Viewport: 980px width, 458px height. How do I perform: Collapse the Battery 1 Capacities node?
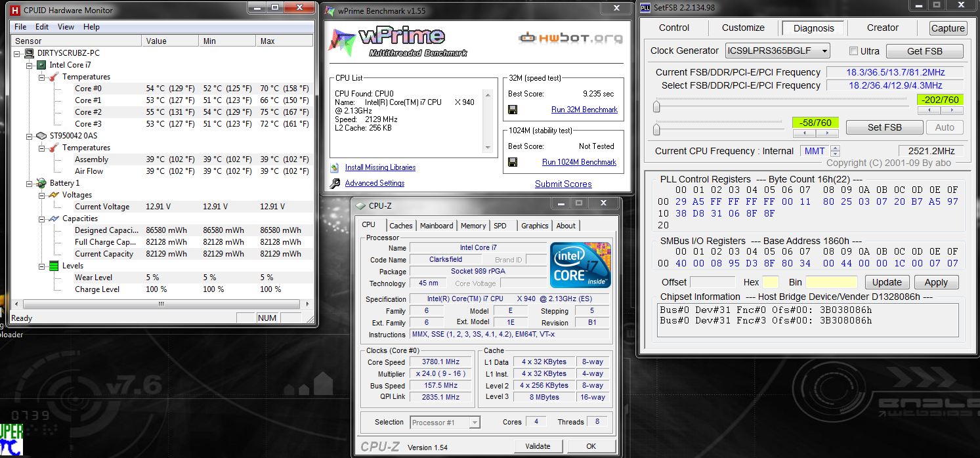41,219
